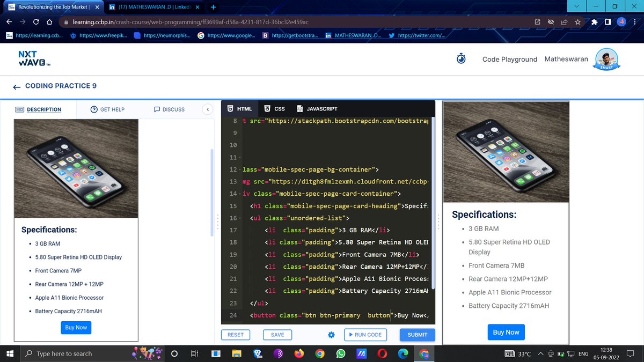This screenshot has height=362, width=644.
Task: Open editor settings gear icon
Action: click(x=332, y=335)
